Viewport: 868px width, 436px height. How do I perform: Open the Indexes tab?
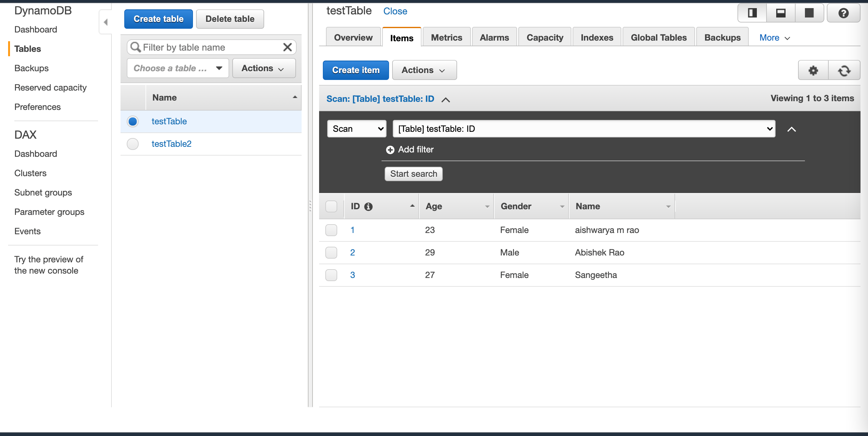pos(596,38)
